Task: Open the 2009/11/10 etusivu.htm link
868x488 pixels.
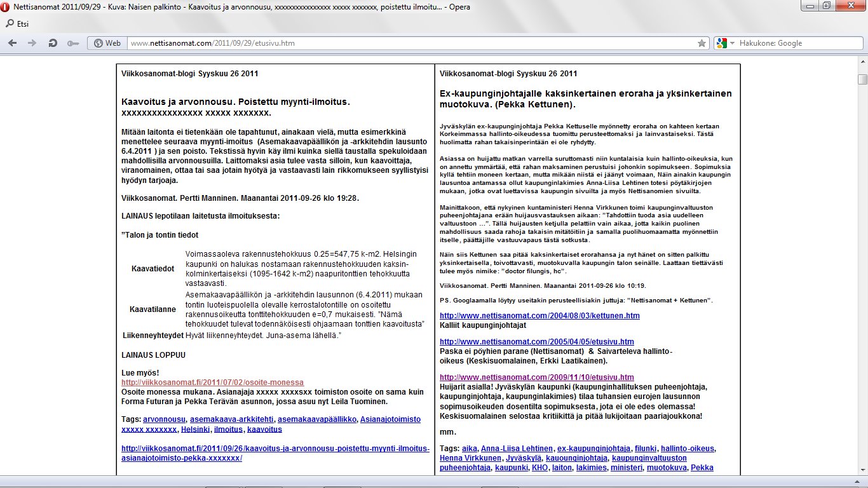Action: click(x=536, y=377)
